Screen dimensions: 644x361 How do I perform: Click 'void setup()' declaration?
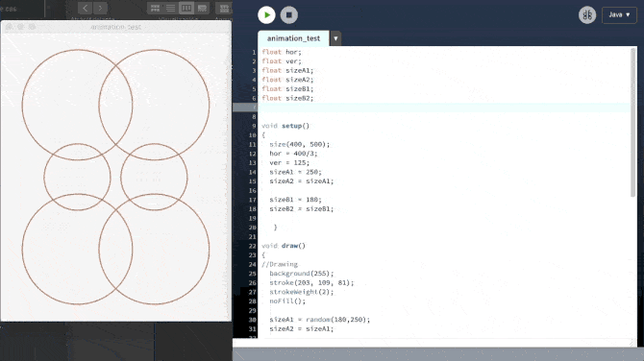click(285, 126)
